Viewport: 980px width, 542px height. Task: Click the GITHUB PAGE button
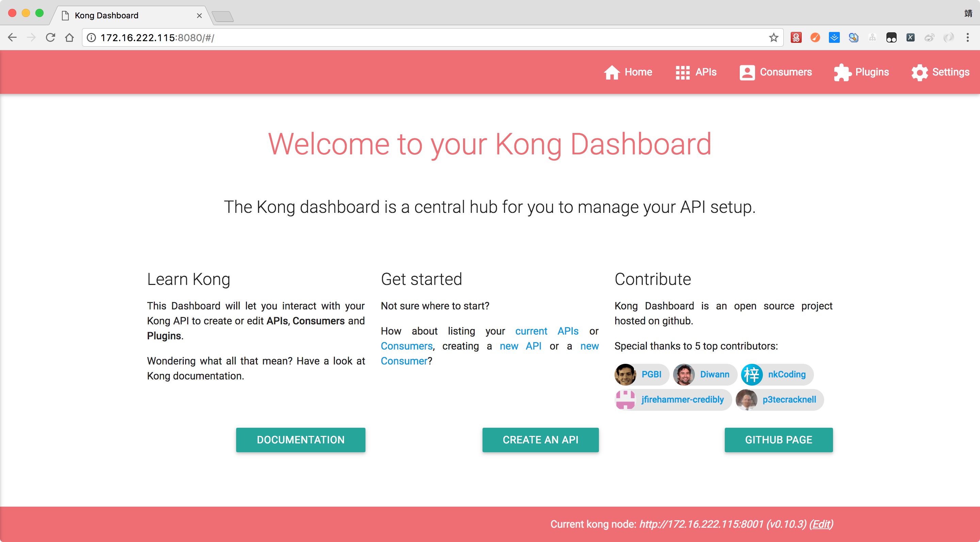click(778, 440)
